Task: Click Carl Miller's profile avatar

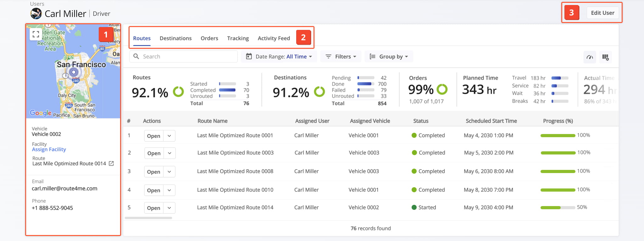Action: (x=36, y=14)
